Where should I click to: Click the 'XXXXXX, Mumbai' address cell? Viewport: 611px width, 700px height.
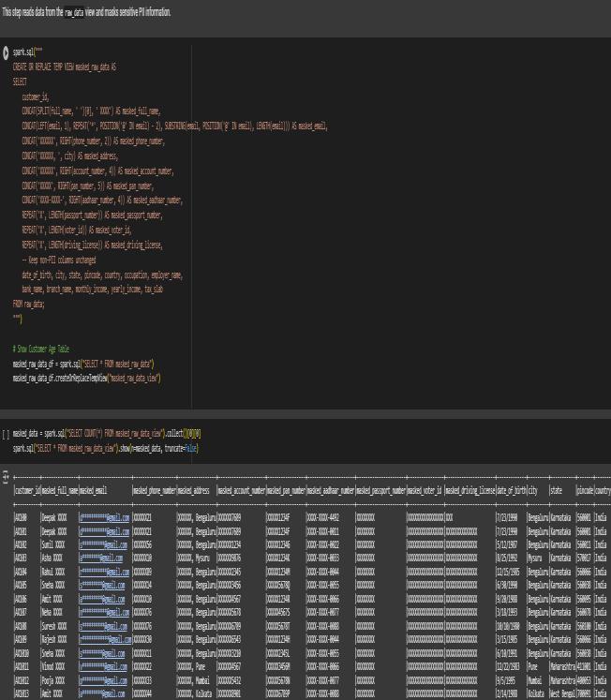193,681
